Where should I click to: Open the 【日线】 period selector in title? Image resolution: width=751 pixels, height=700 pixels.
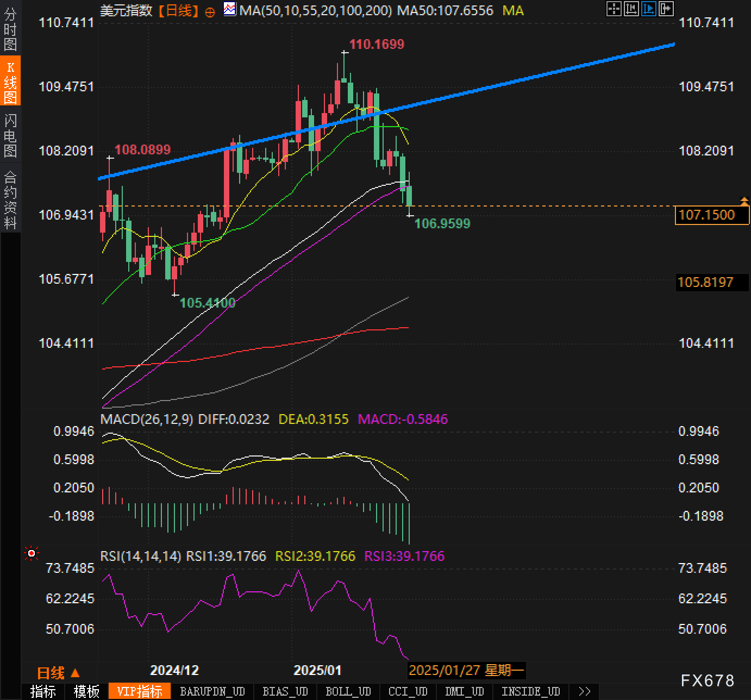pos(179,11)
